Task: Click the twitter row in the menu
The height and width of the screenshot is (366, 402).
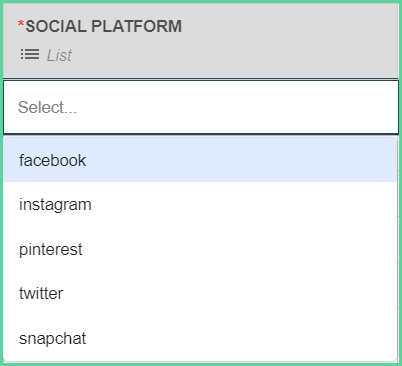Action: pyautogui.click(x=200, y=293)
